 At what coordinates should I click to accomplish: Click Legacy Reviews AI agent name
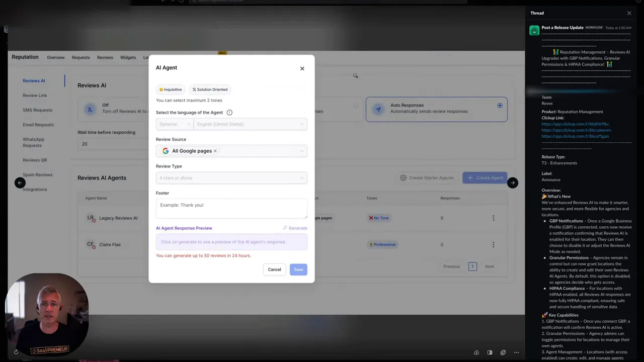click(118, 218)
